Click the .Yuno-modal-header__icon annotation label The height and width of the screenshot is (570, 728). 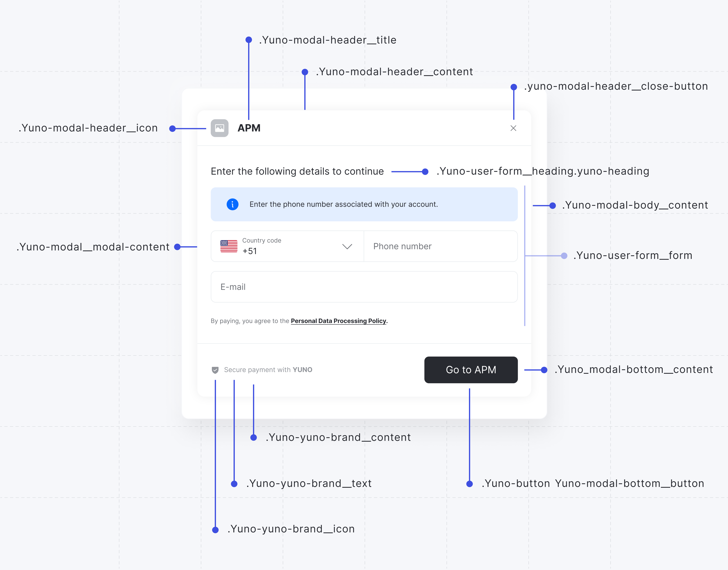[88, 128]
